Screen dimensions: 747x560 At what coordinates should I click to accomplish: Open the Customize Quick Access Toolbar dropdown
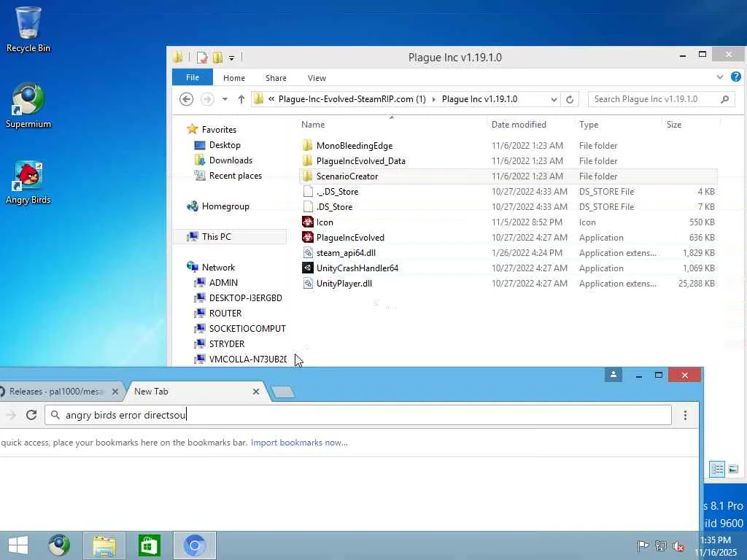click(231, 58)
